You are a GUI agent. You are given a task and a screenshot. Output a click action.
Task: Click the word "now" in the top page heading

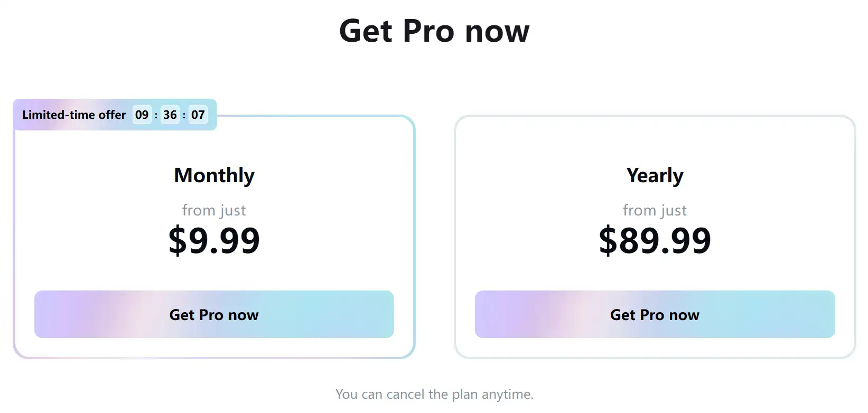coord(497,31)
